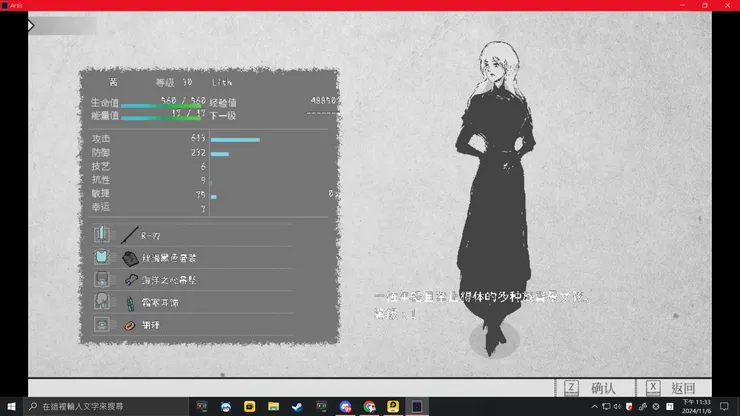Screen dimensions: 740x416
Task: Click the 能量值 energy bar
Action: (x=161, y=118)
